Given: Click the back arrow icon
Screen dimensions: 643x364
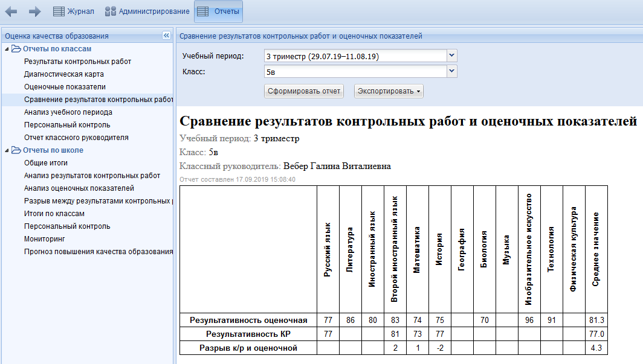Looking at the screenshot, I should pyautogui.click(x=11, y=11).
